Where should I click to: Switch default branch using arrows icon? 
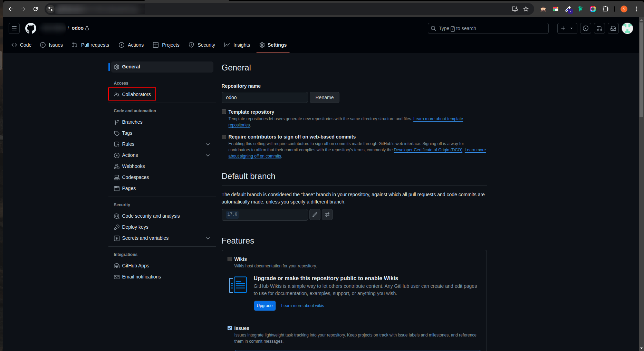327,215
